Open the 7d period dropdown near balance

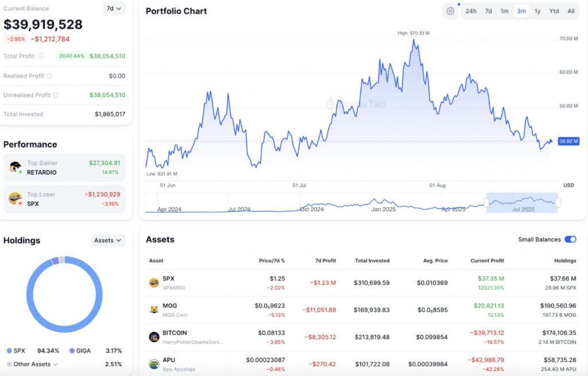[x=114, y=8]
